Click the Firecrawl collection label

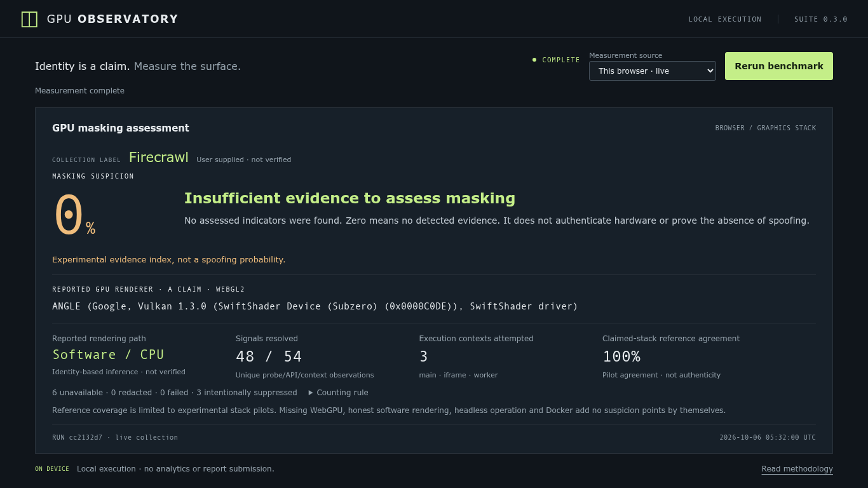coord(159,157)
